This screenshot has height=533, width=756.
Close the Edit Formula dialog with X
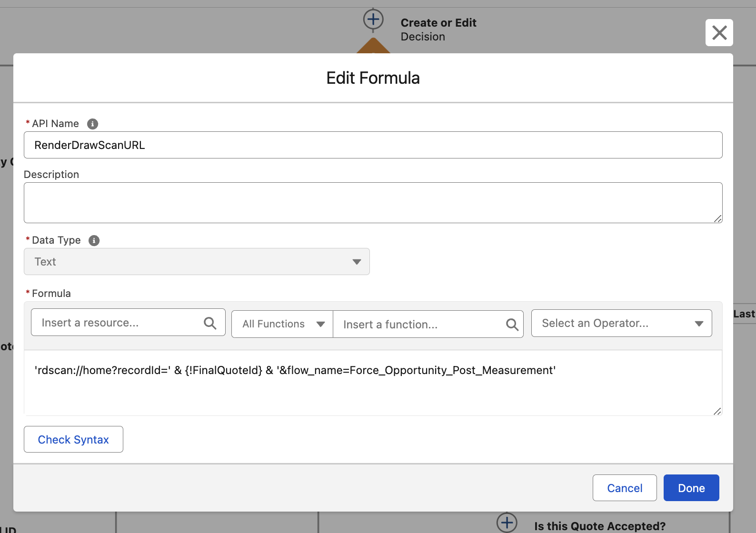pyautogui.click(x=719, y=33)
